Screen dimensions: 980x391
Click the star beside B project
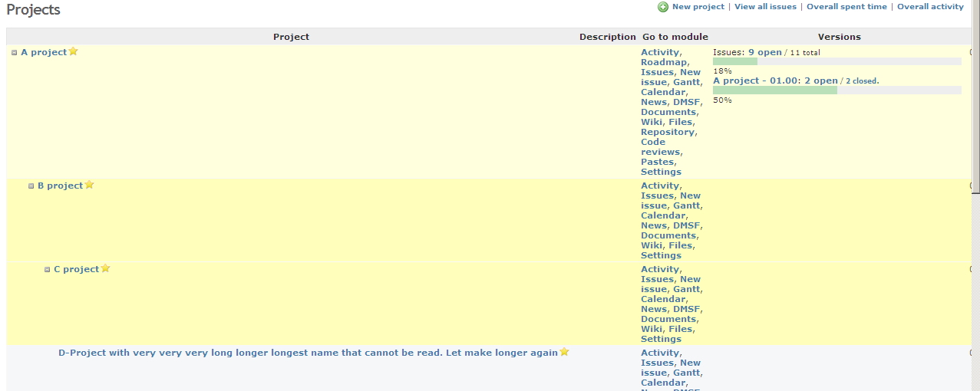click(x=89, y=185)
